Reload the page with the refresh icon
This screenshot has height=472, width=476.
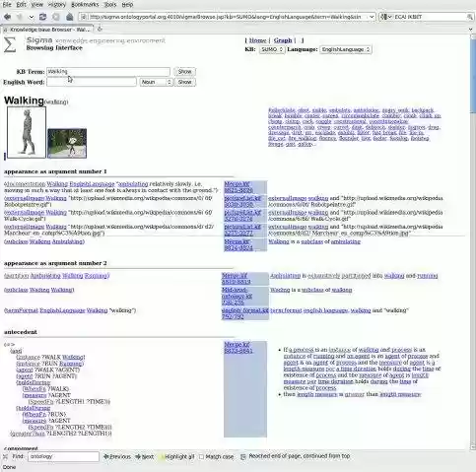42,17
